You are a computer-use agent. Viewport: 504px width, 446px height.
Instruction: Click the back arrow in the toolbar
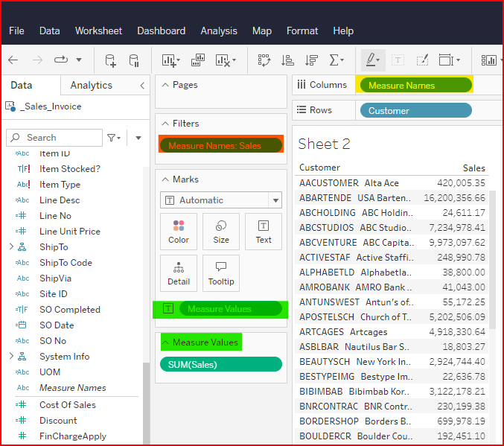coord(13,60)
